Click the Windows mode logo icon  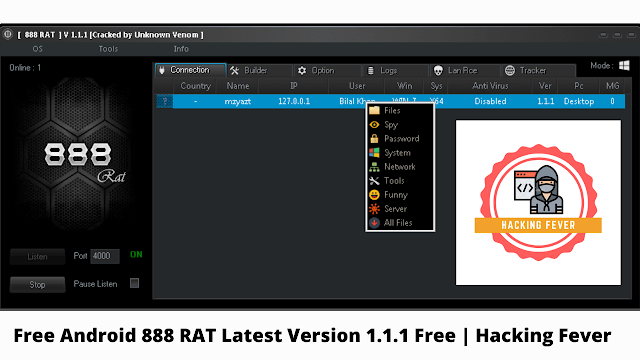coord(624,65)
